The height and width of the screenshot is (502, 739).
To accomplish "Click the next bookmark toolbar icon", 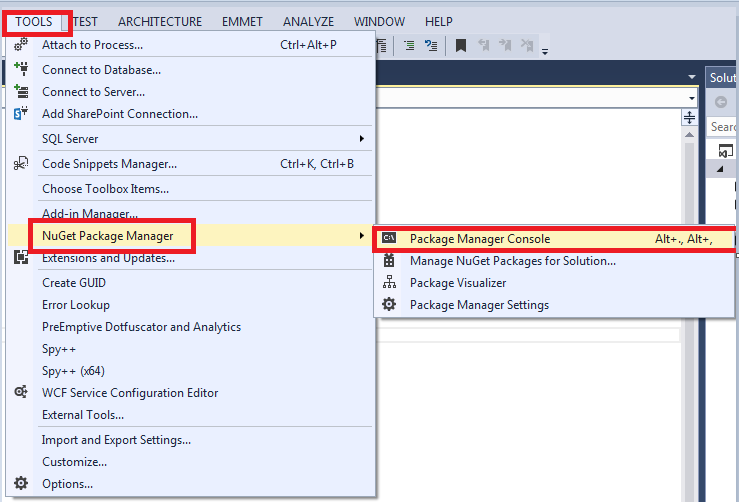I will [x=505, y=46].
